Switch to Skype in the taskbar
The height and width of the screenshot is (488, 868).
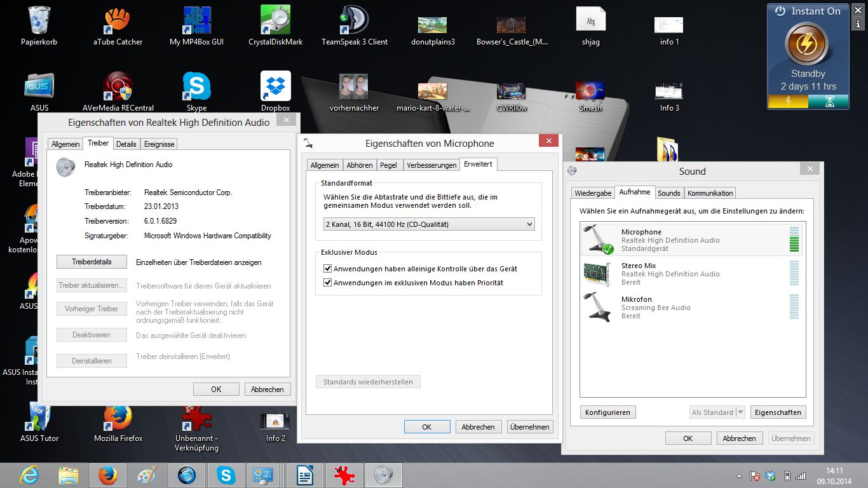226,475
